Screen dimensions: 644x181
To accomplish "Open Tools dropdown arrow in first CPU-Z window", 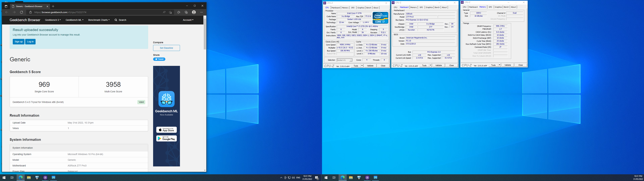I will pos(362,66).
